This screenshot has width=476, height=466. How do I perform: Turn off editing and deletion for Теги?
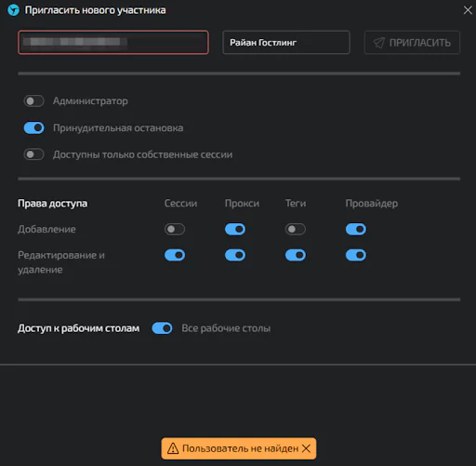(x=296, y=255)
